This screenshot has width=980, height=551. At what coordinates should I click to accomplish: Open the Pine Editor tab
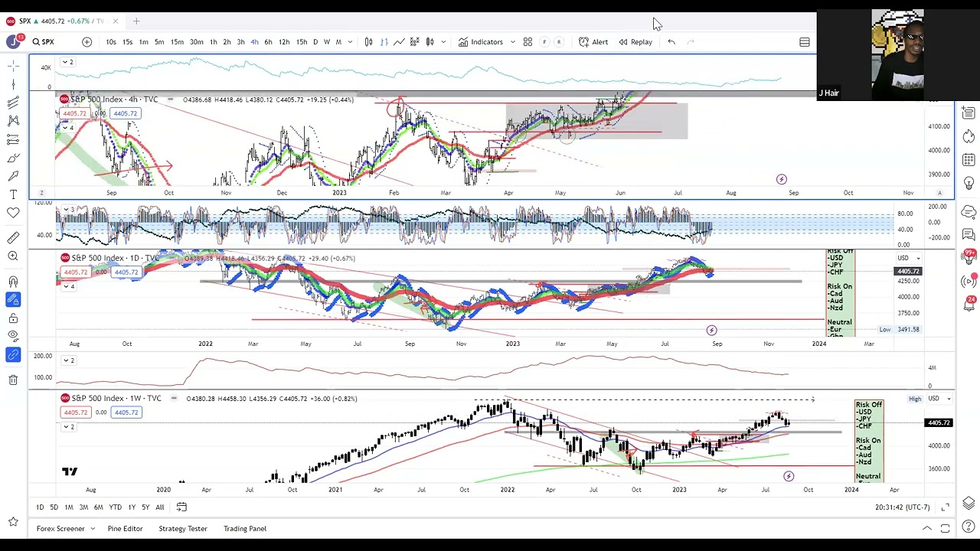(125, 529)
